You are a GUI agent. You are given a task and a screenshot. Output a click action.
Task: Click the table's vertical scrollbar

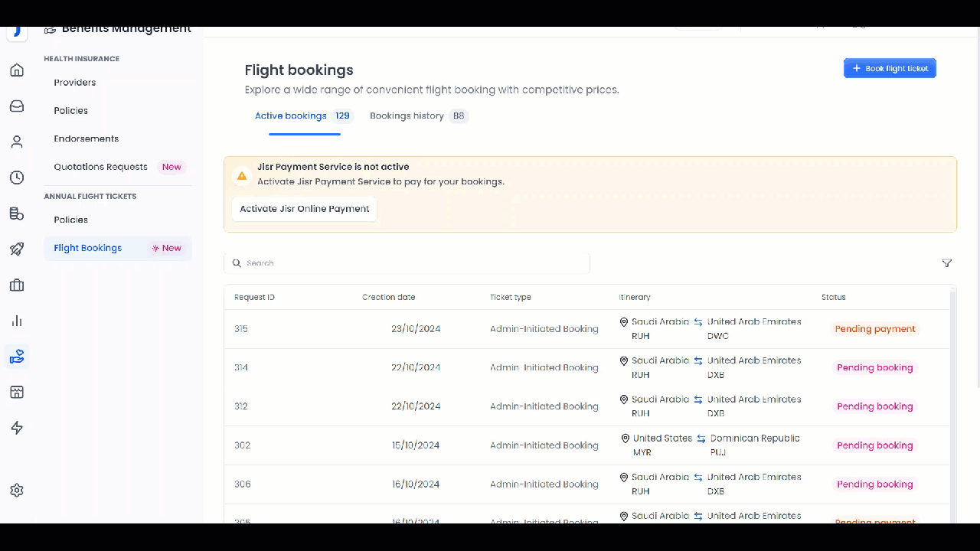[x=952, y=383]
